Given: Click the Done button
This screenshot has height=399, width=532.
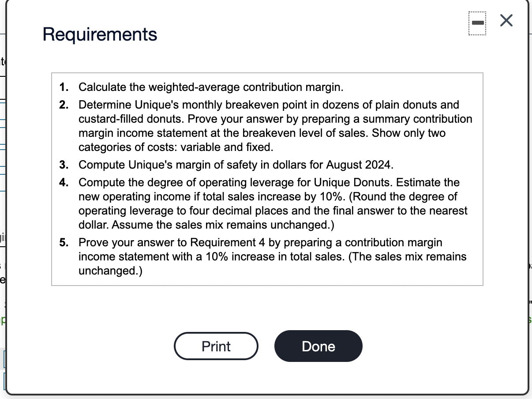Looking at the screenshot, I should pos(318,346).
